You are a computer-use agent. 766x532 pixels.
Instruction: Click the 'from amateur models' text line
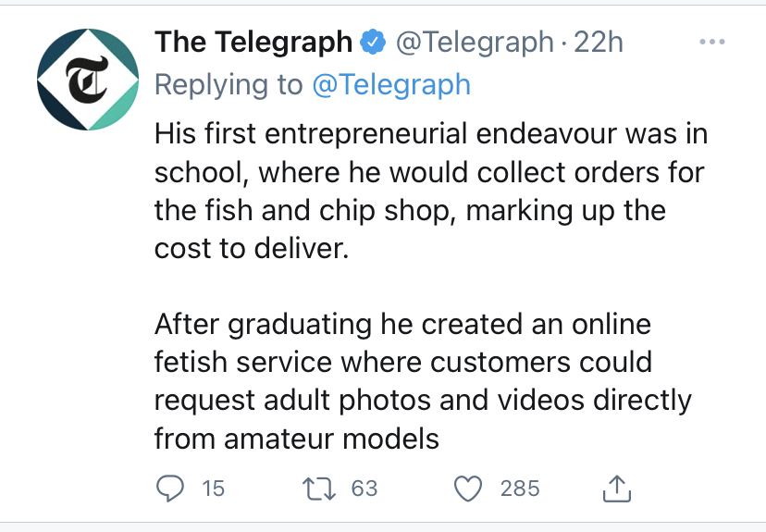point(296,438)
